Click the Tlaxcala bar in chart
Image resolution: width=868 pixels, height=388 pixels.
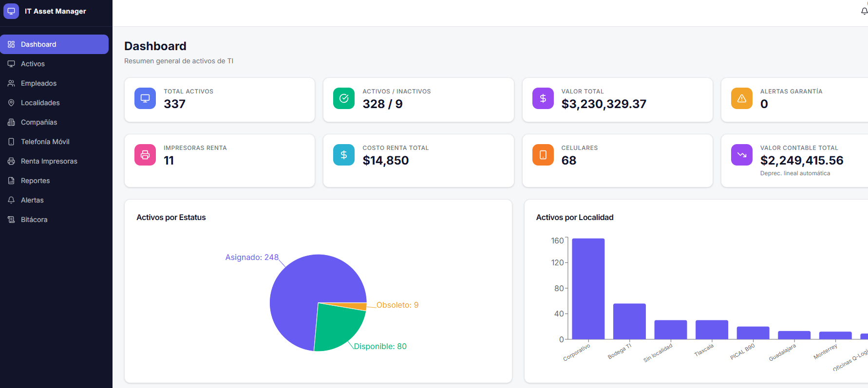pyautogui.click(x=712, y=330)
